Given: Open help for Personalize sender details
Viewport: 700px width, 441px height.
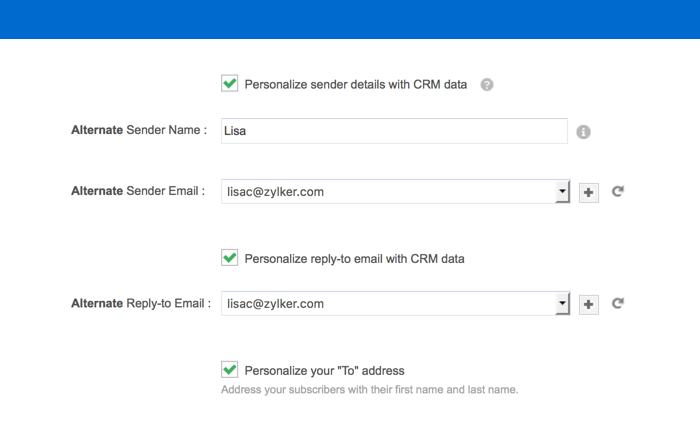Looking at the screenshot, I should coord(487,84).
